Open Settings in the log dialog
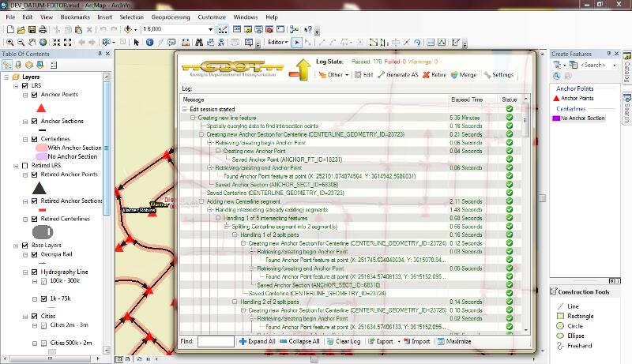This screenshot has width=632, height=364. pyautogui.click(x=498, y=75)
